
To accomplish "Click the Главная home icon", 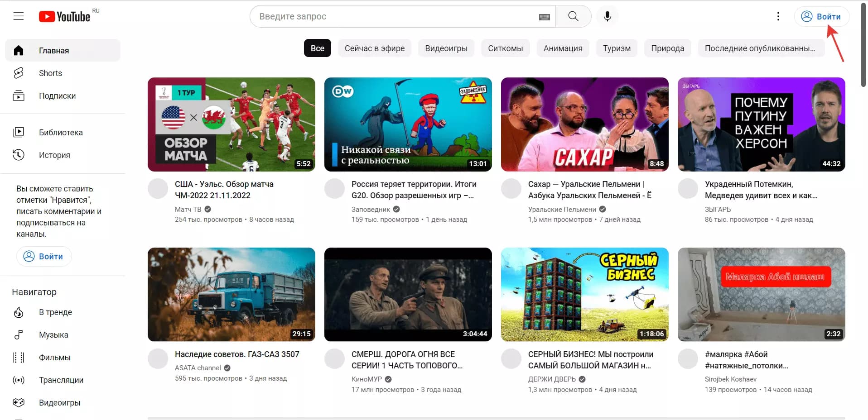I will click(x=19, y=50).
